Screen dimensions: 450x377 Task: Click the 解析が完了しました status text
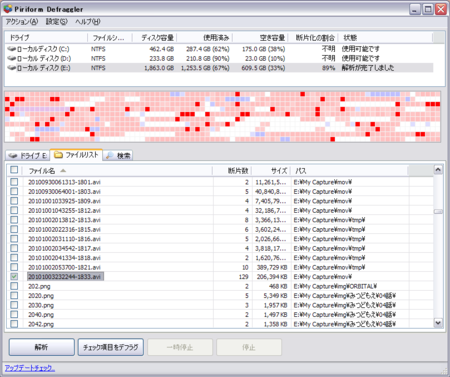click(368, 68)
